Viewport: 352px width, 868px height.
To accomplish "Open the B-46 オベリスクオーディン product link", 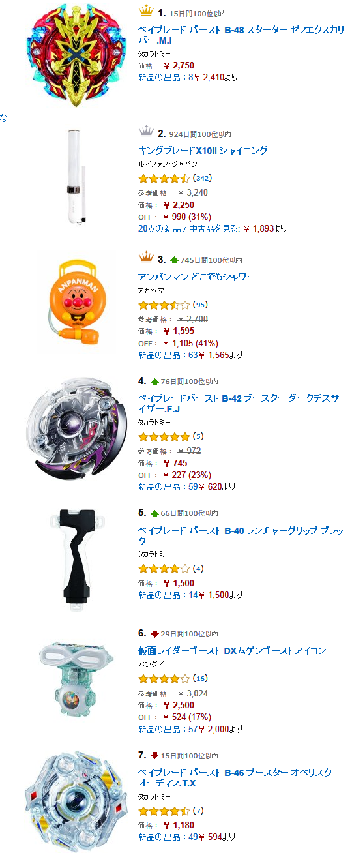I will coord(235,777).
